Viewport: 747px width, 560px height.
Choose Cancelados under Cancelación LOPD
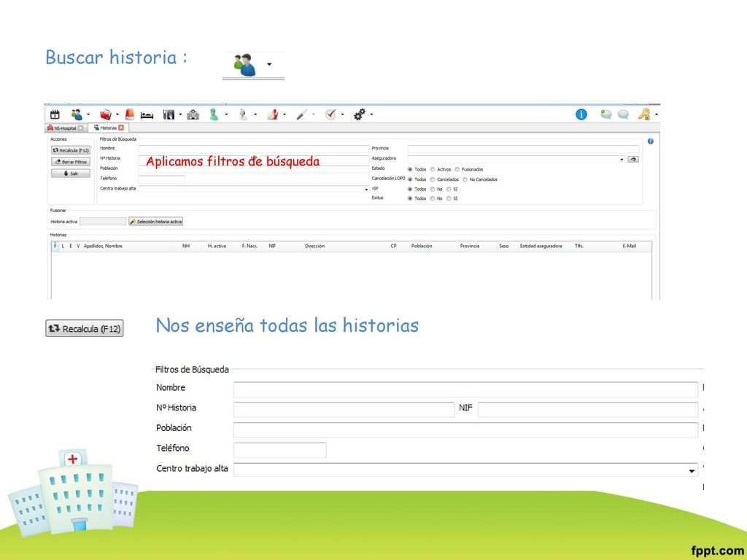(x=433, y=179)
